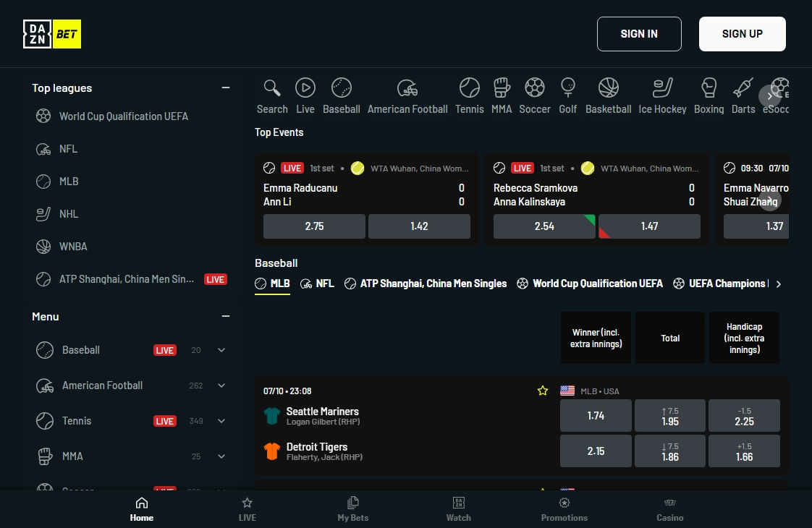Image resolution: width=812 pixels, height=528 pixels.
Task: Collapse the Top leagues section
Action: pyautogui.click(x=225, y=88)
